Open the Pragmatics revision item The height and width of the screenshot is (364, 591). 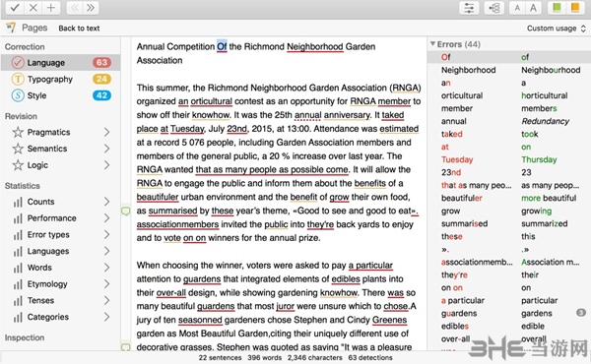pyautogui.click(x=60, y=132)
